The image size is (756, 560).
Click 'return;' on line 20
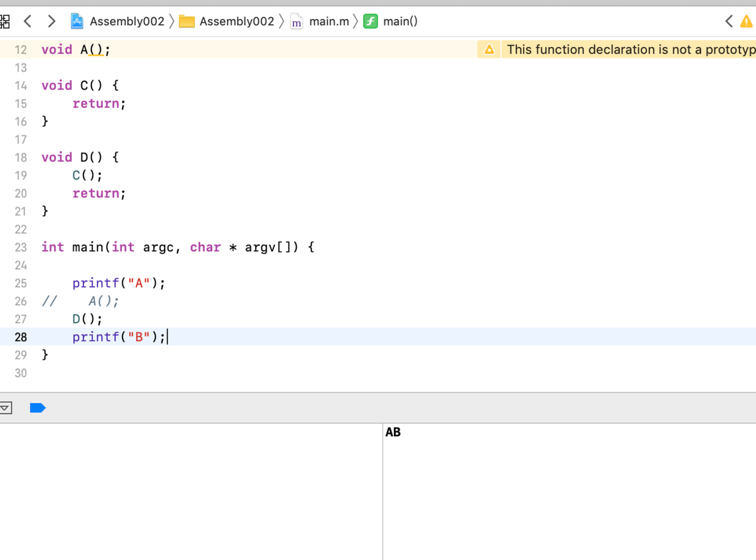tap(99, 193)
